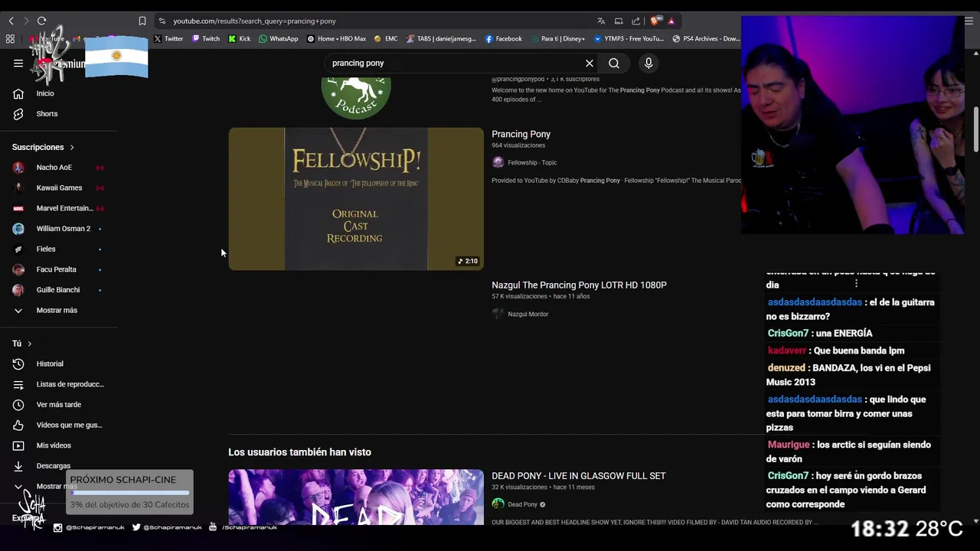Open the Facebook bookmark
Image resolution: width=980 pixels, height=551 pixels.
pos(503,38)
